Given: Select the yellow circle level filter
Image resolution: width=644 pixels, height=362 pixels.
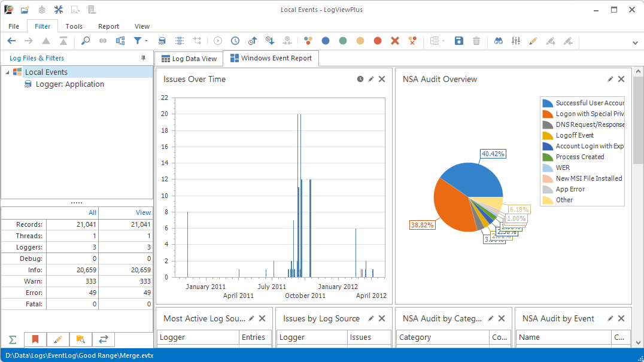Looking at the screenshot, I should (360, 41).
